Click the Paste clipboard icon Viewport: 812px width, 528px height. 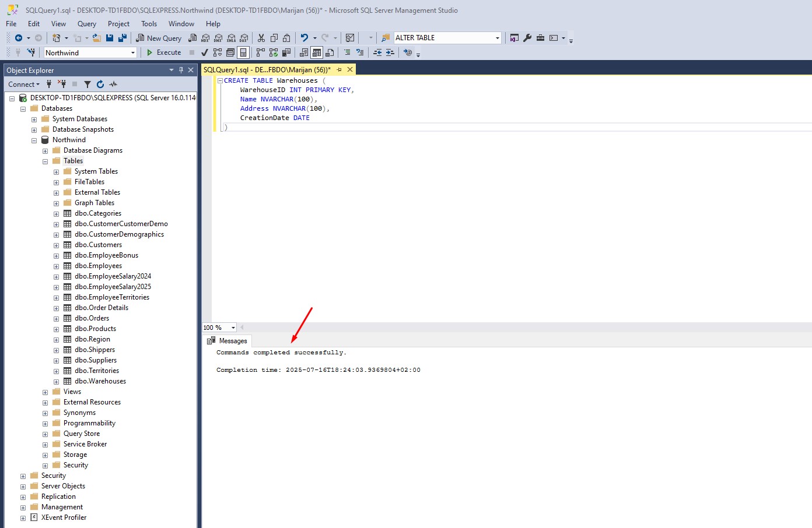pos(286,38)
